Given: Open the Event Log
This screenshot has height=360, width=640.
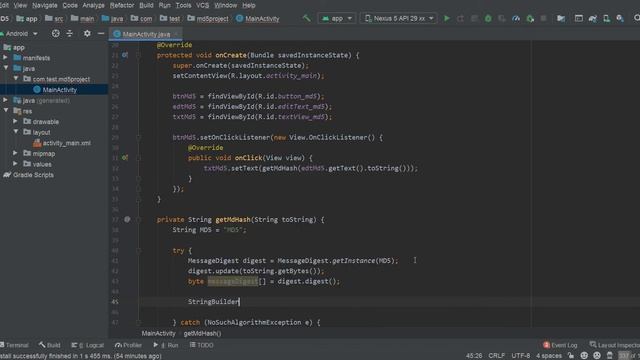Looking at the screenshot, I should click(560, 345).
